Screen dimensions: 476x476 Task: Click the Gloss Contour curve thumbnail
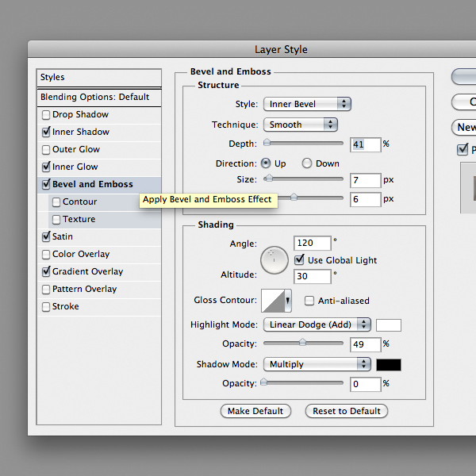pyautogui.click(x=273, y=301)
